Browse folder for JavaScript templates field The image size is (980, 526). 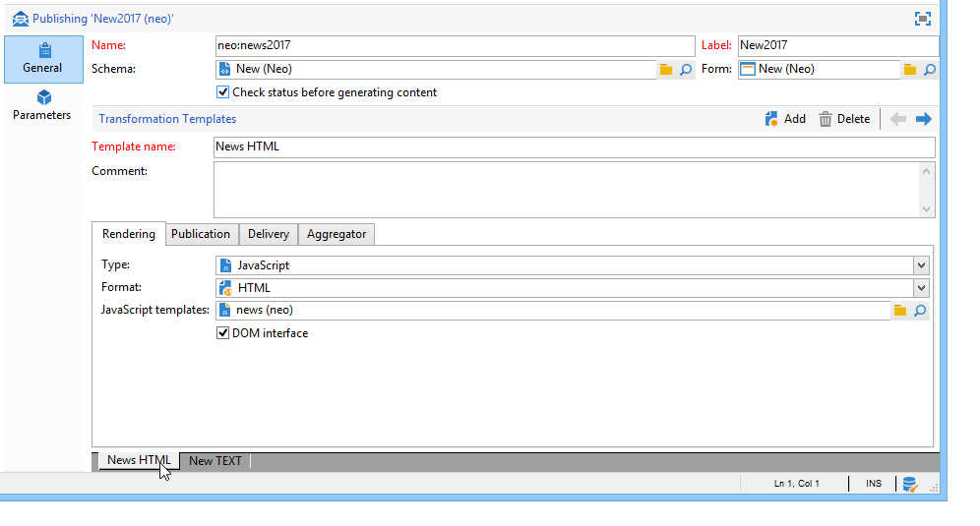point(900,311)
